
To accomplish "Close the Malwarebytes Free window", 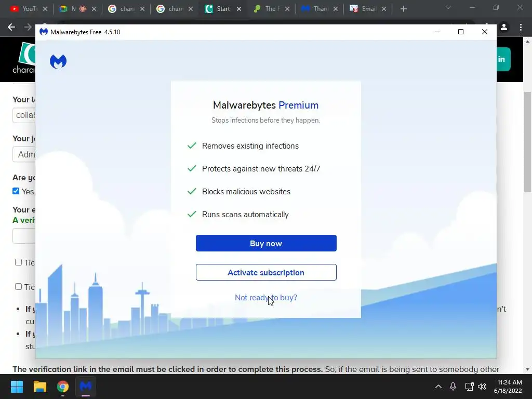I will click(x=485, y=32).
